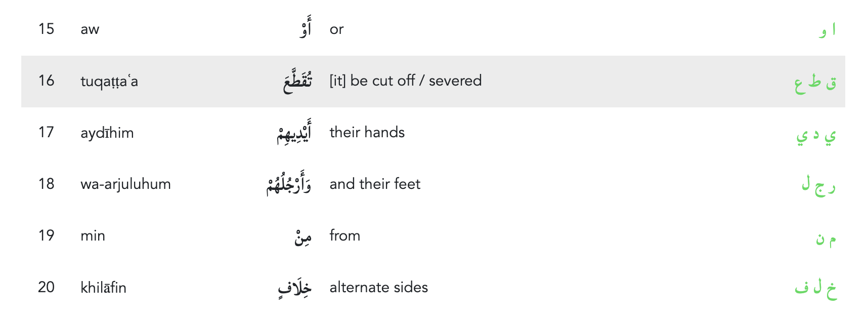Click the green root letters beside 'their hands'

coord(816,135)
